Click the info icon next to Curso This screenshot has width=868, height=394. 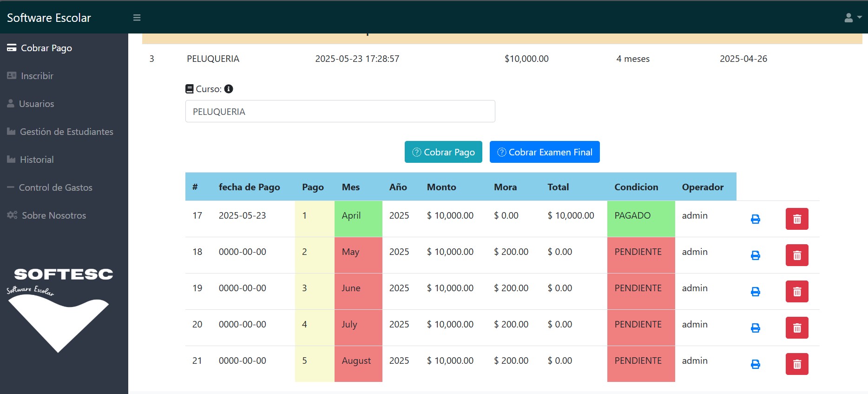pos(229,89)
